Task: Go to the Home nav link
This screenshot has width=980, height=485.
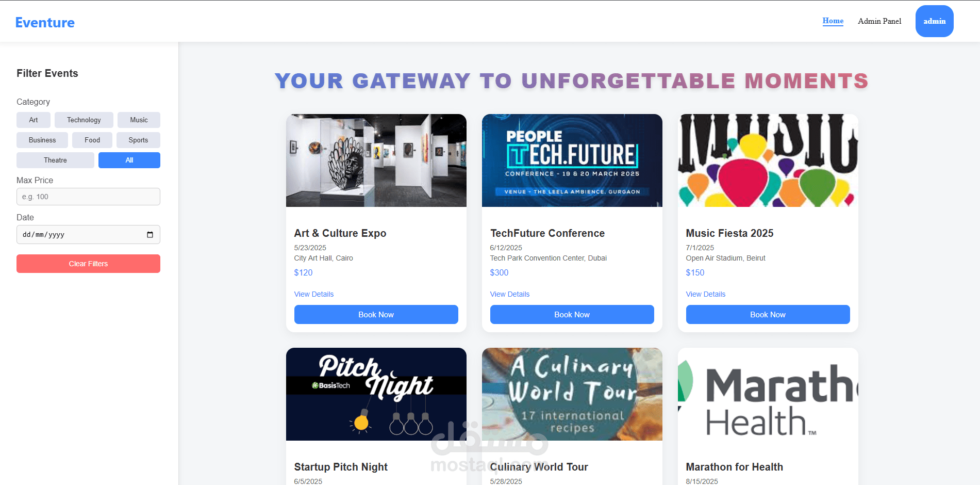Action: (x=833, y=21)
